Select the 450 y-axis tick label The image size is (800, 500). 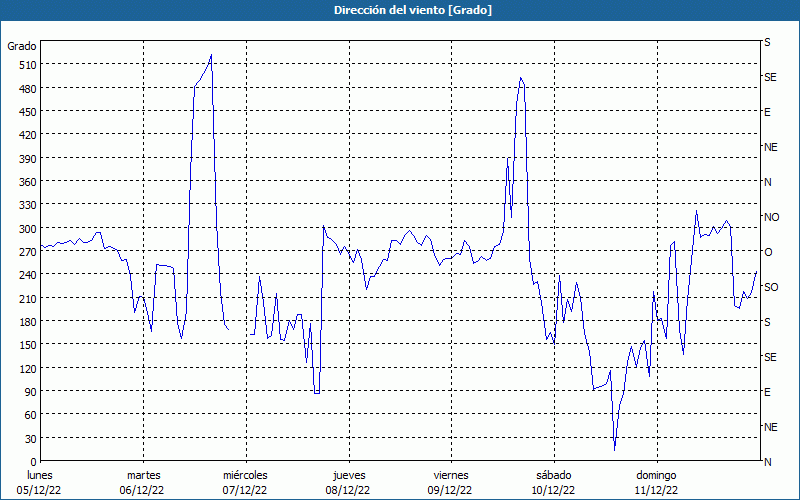point(28,112)
